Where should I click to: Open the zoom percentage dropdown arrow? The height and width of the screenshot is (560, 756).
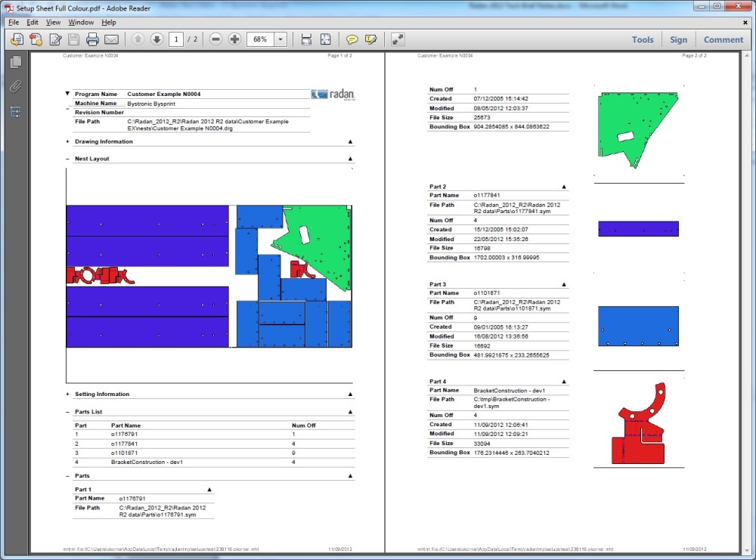click(280, 39)
